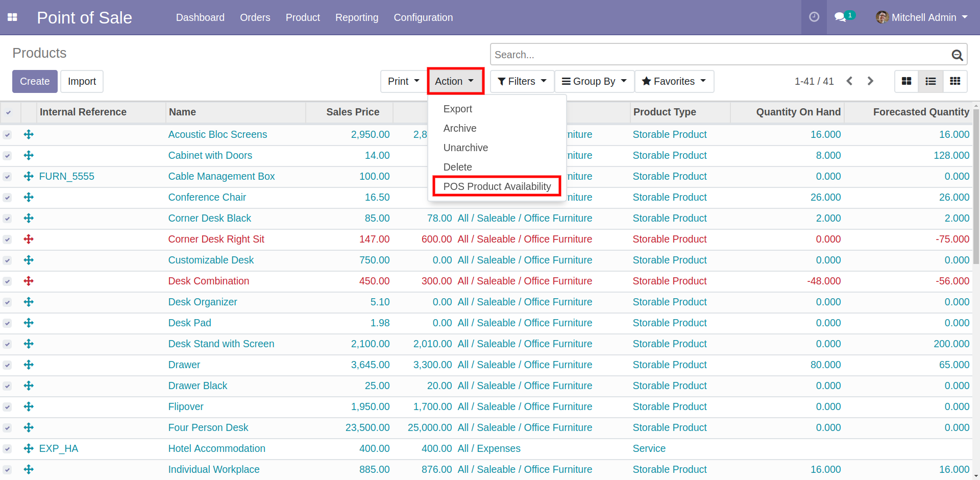
Task: Open the Mitchell Admin user menu
Action: tap(922, 17)
